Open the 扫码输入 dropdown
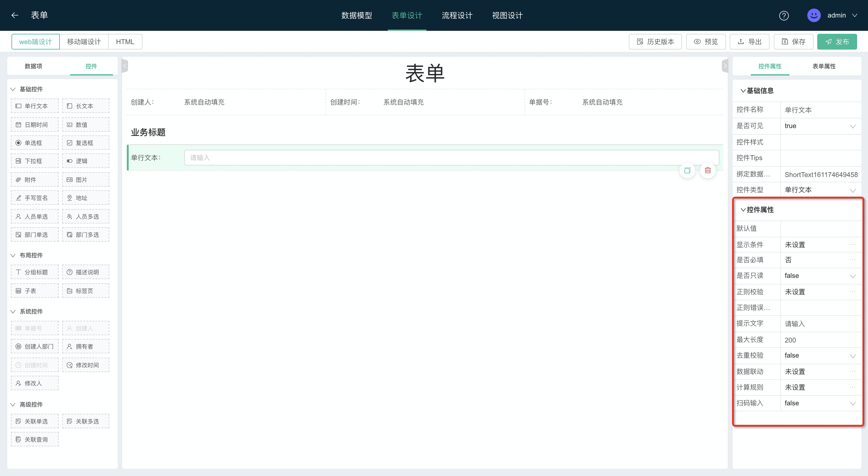This screenshot has height=476, width=868. tap(821, 403)
